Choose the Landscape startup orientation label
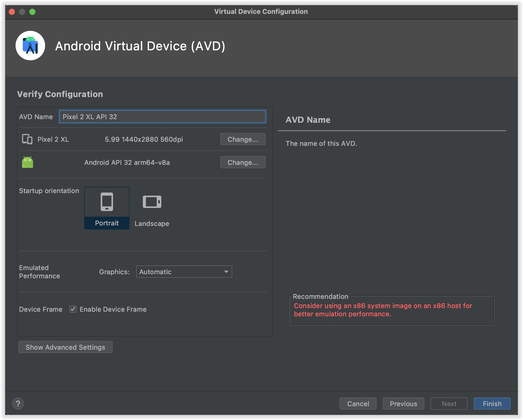The height and width of the screenshot is (420, 523). point(152,224)
